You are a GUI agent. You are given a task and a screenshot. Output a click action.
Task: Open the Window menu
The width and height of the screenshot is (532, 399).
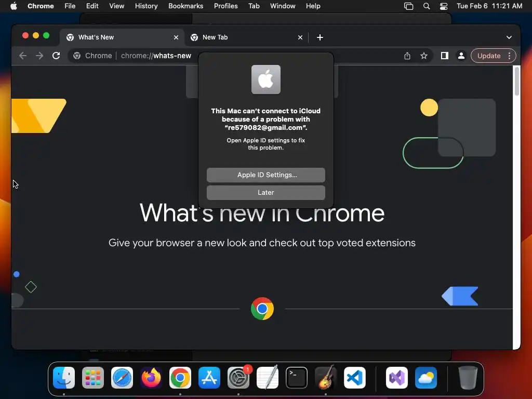[x=283, y=6]
